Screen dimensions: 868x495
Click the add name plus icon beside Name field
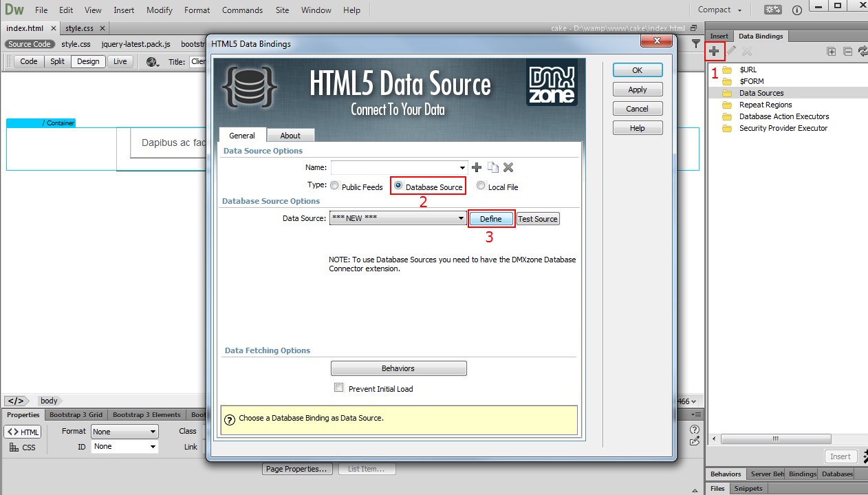pyautogui.click(x=477, y=167)
